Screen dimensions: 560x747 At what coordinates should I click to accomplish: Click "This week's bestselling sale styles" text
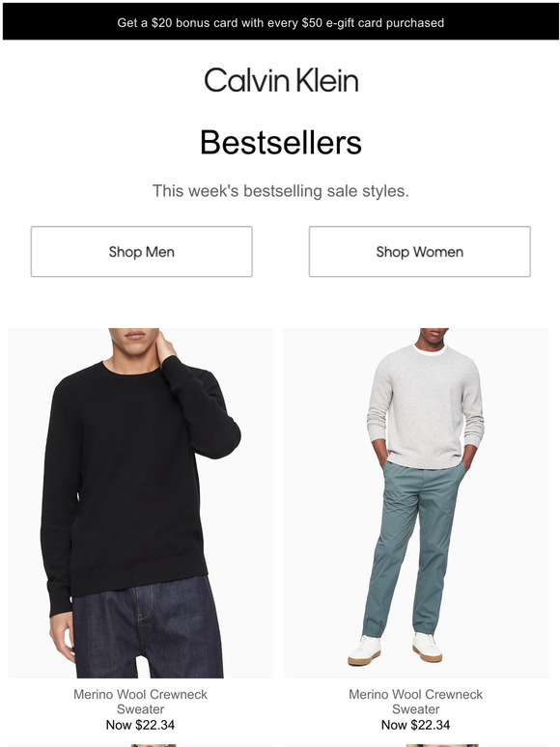tap(281, 191)
